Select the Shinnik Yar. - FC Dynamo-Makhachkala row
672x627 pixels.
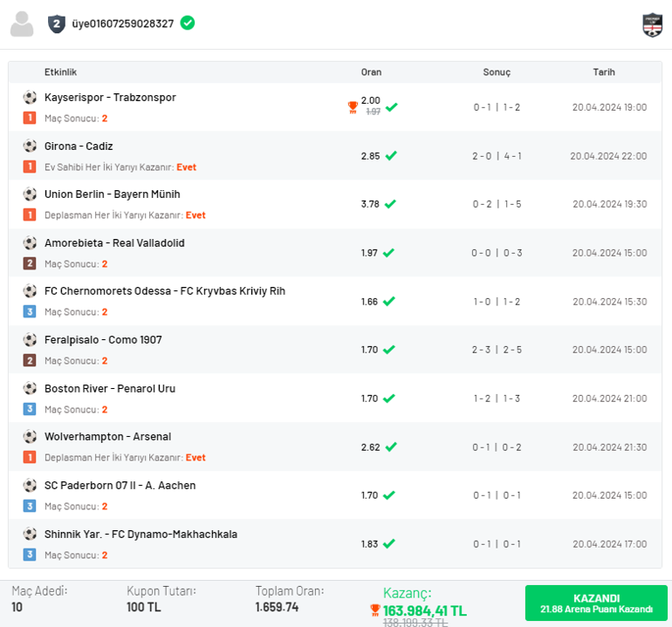coord(335,543)
